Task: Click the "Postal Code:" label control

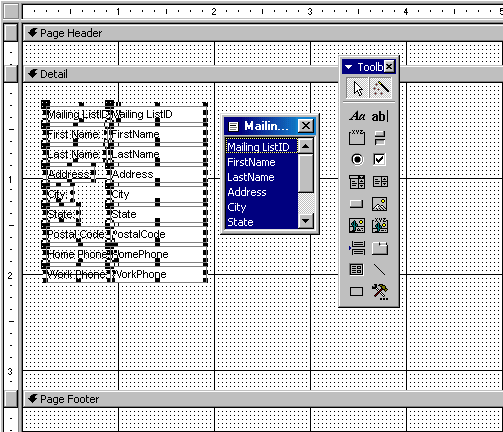Action: pos(77,234)
